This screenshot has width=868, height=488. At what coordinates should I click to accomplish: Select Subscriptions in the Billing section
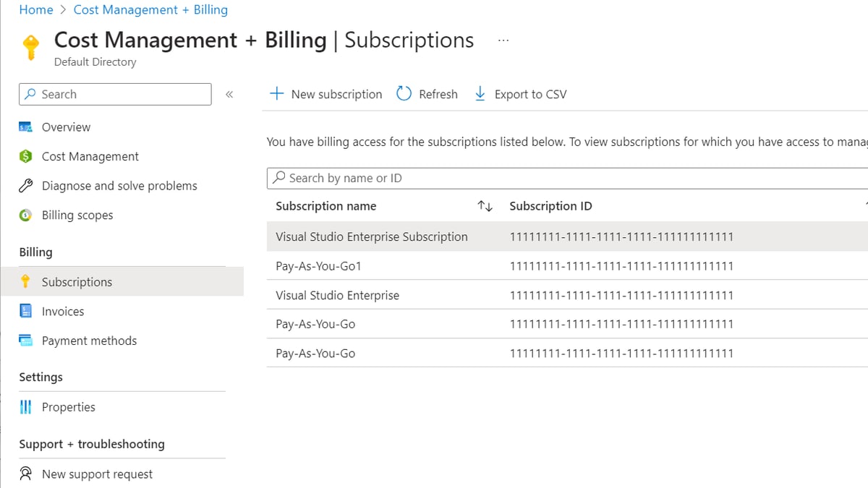[x=122, y=282]
